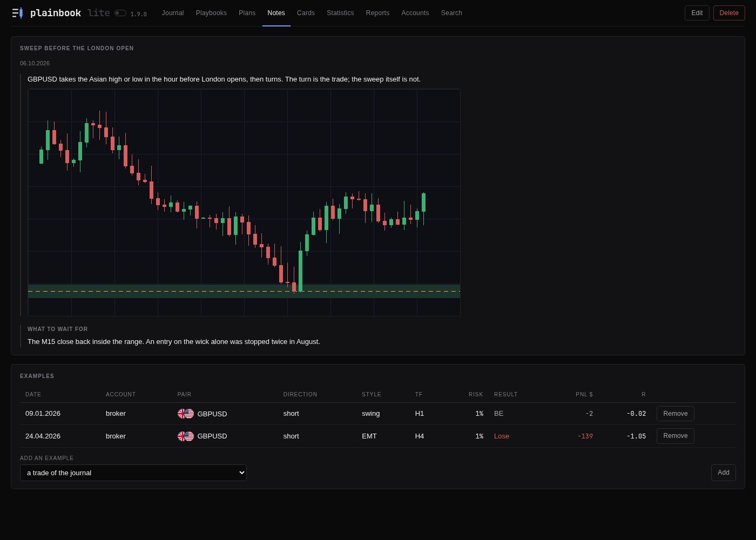Toggle the lite mode switch

[120, 13]
